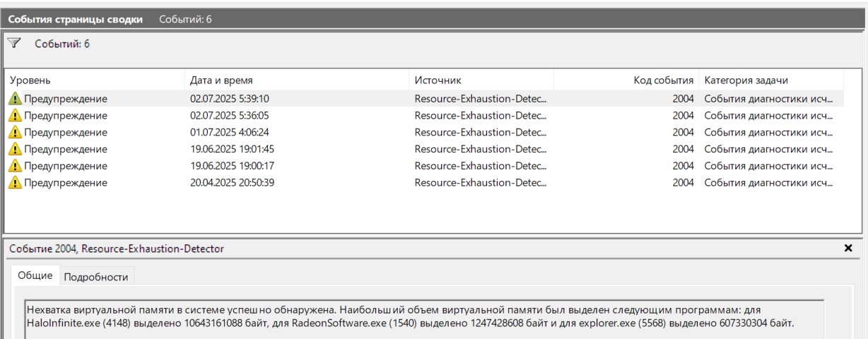Click warning icon of 20.04.2025 20:50:39 event
868x339 pixels.
coord(16,183)
